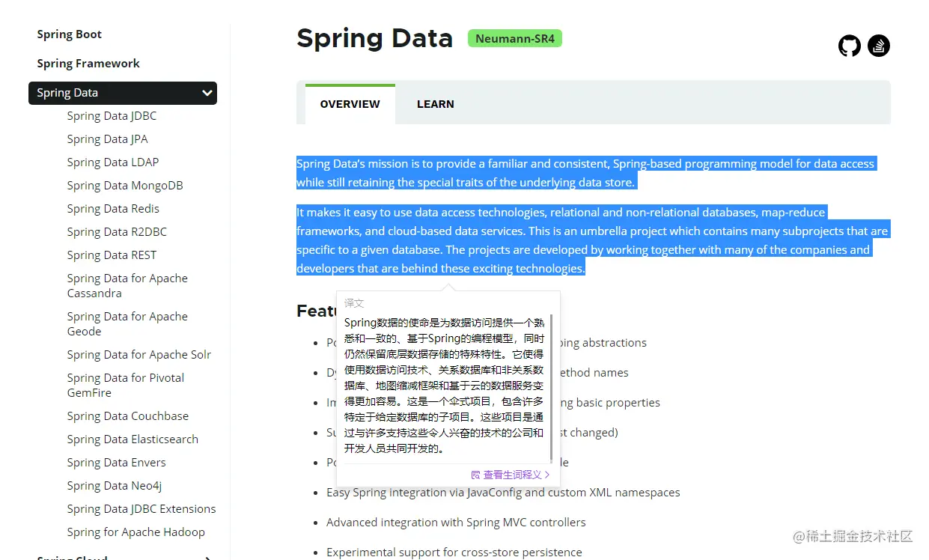The width and height of the screenshot is (929, 560).
Task: Open the Spring Data Redis link
Action: tap(113, 209)
